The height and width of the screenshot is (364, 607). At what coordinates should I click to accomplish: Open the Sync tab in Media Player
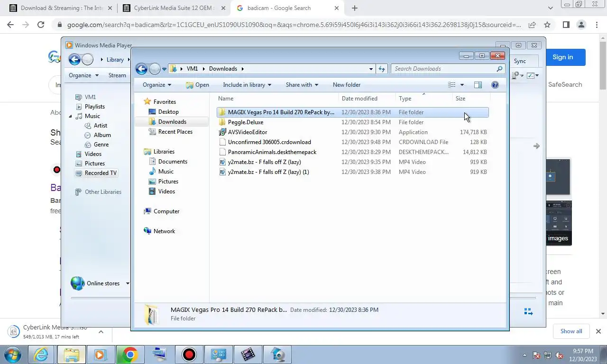point(520,61)
